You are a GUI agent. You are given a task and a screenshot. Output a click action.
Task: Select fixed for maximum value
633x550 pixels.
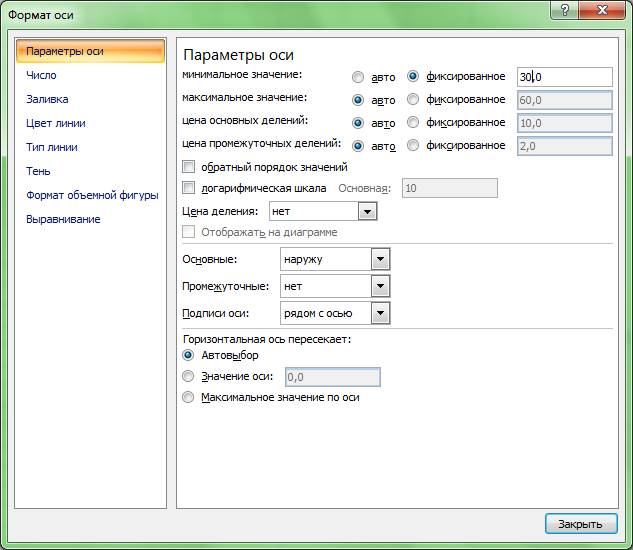414,100
